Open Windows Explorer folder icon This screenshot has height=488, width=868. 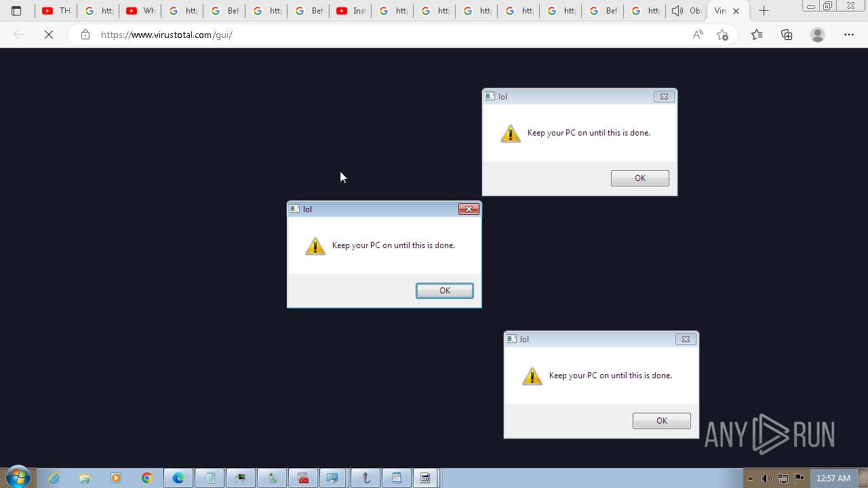(x=85, y=478)
